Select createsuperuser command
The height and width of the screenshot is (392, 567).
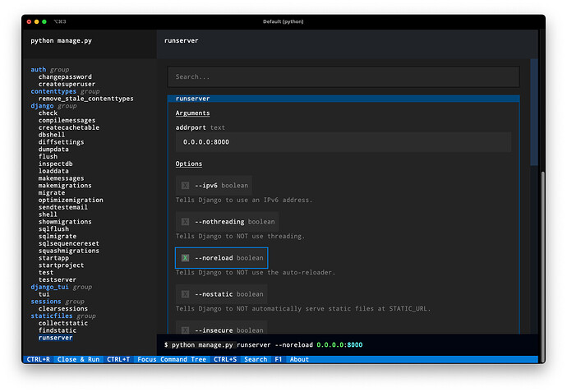pos(67,84)
